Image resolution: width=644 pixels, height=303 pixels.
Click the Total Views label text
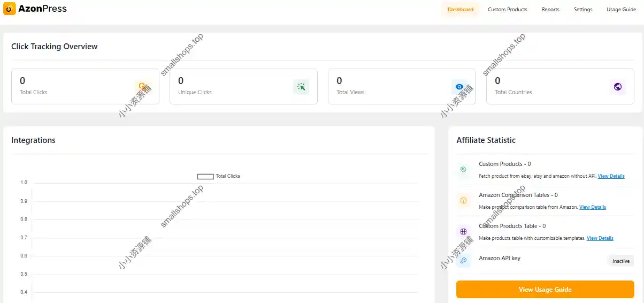350,92
